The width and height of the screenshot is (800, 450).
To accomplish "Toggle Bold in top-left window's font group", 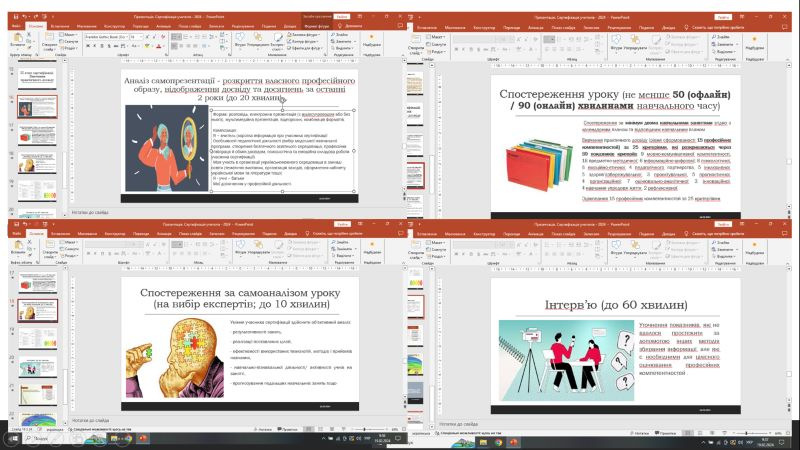I will point(88,46).
